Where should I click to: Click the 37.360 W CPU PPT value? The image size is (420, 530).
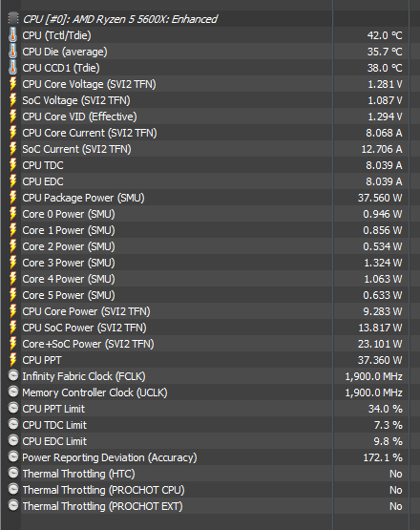380,360
